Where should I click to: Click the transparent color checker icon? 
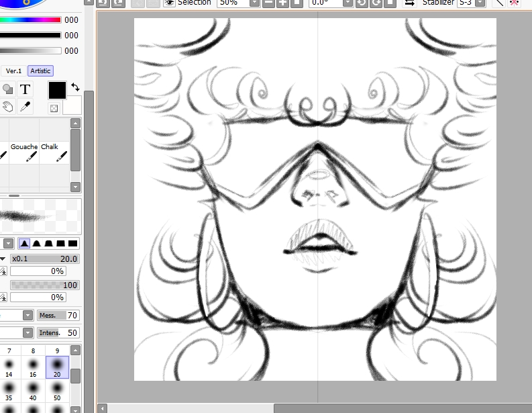click(54, 108)
